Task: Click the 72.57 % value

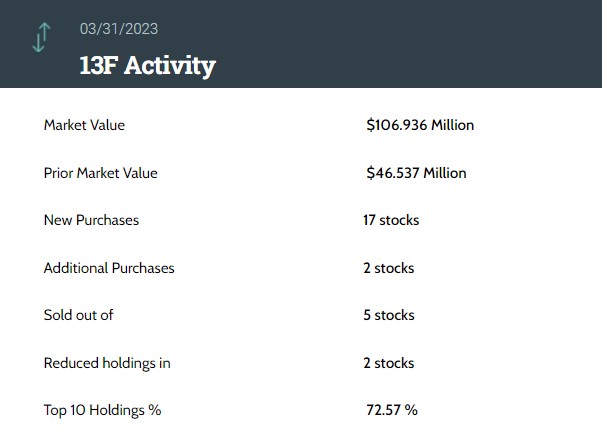Action: (392, 410)
